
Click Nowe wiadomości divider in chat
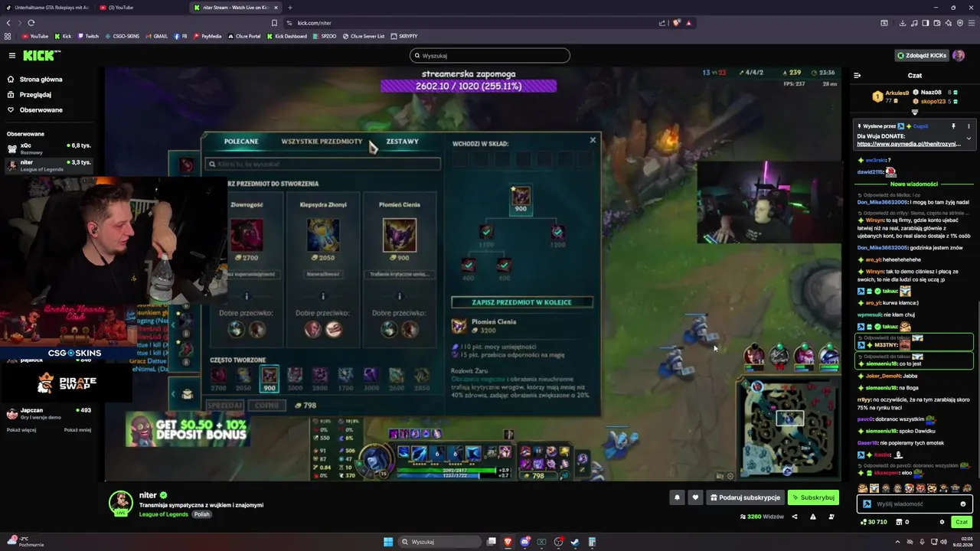pos(913,184)
